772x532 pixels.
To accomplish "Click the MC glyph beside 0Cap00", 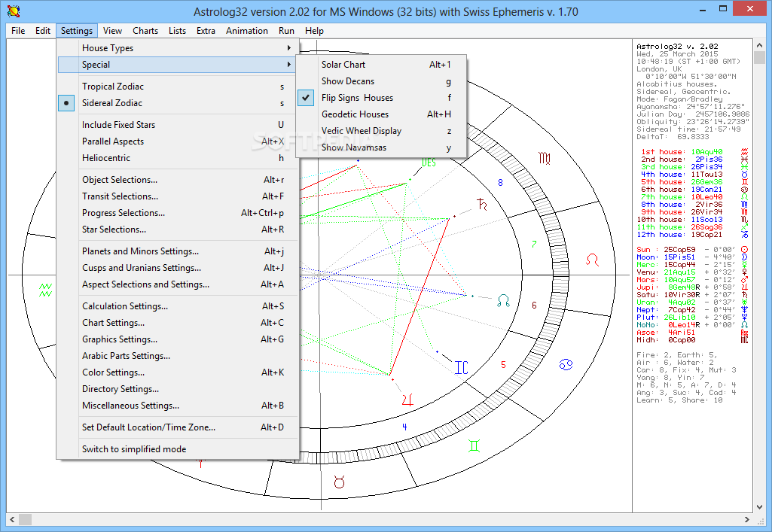I will click(744, 340).
